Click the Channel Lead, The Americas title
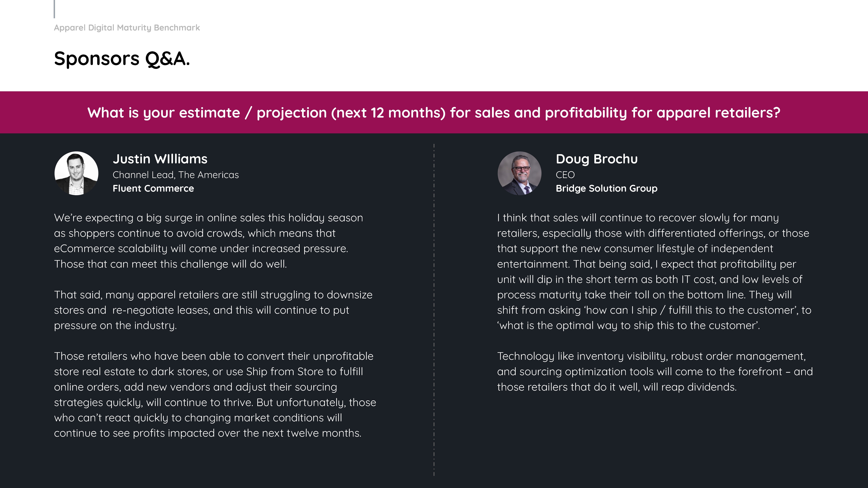868x488 pixels. point(176,175)
